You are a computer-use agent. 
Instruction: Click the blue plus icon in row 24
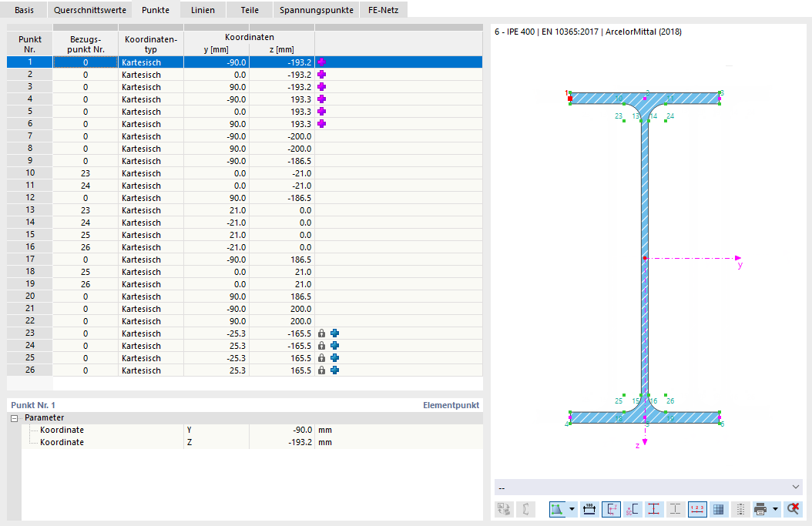[x=335, y=346]
